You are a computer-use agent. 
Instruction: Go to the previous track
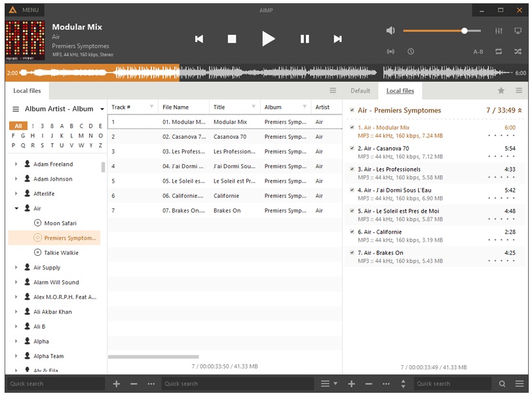click(199, 39)
